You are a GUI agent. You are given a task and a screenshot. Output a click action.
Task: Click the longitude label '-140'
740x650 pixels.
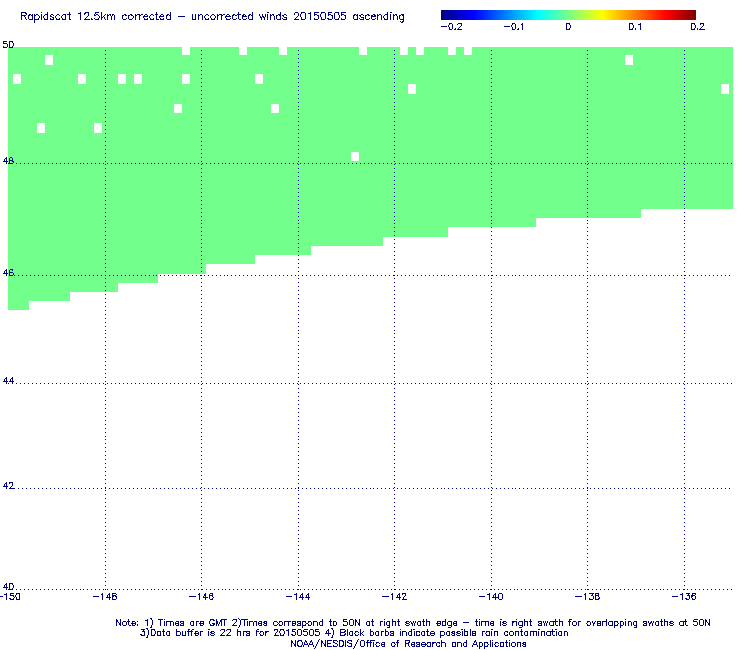pyautogui.click(x=491, y=597)
